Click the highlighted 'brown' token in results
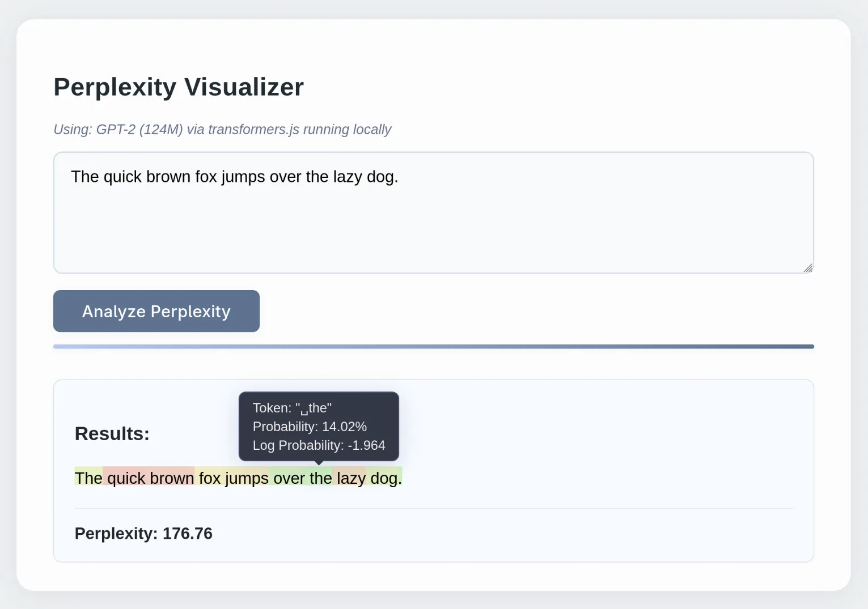 pyautogui.click(x=172, y=478)
